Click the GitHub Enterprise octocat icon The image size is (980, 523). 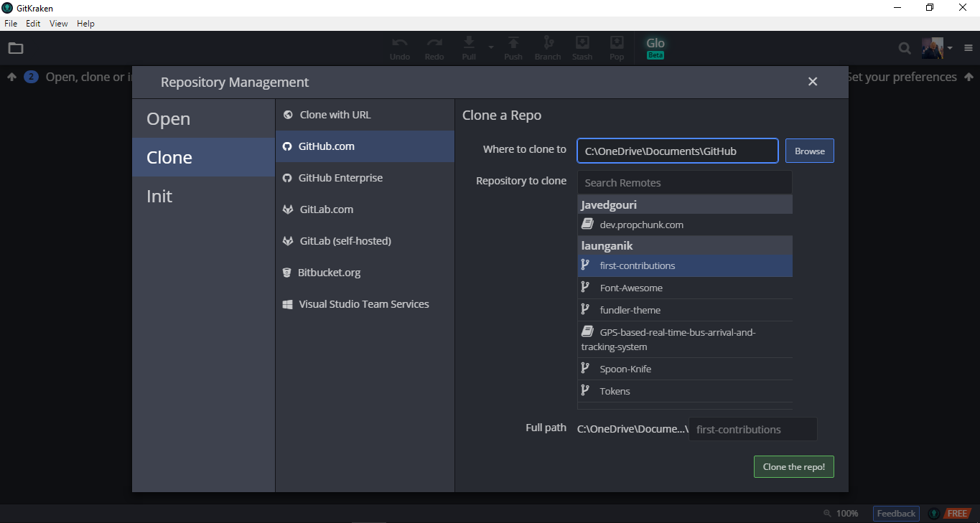[x=286, y=178]
